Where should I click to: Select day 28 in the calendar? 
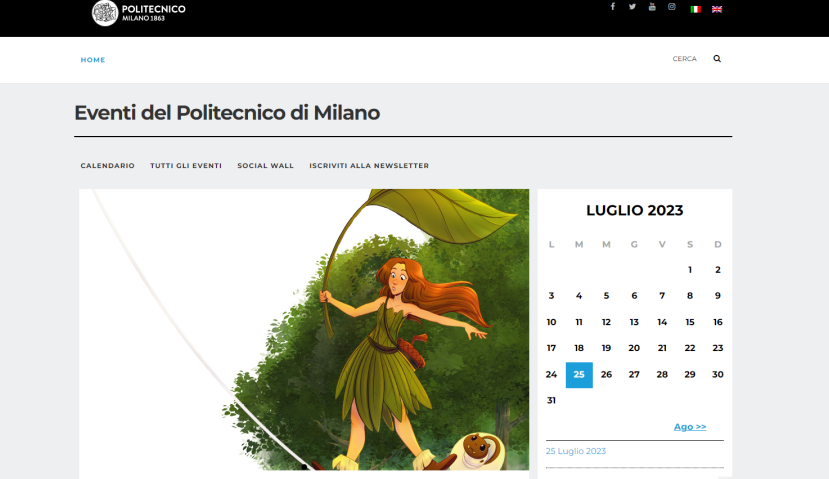[x=662, y=374]
